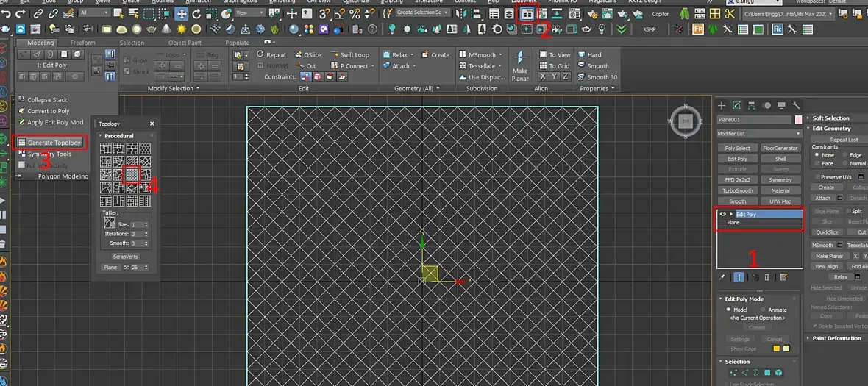Expand the Paint Deformation rollout
This screenshot has height=386, width=868.
point(836,338)
